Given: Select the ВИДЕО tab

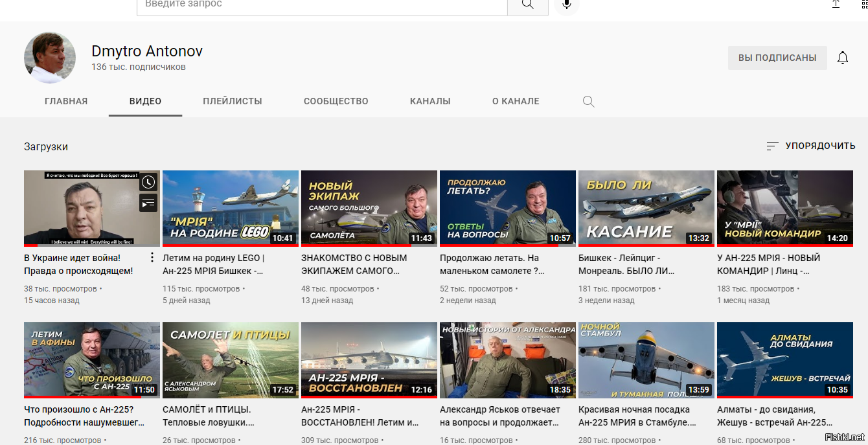Looking at the screenshot, I should coord(145,101).
